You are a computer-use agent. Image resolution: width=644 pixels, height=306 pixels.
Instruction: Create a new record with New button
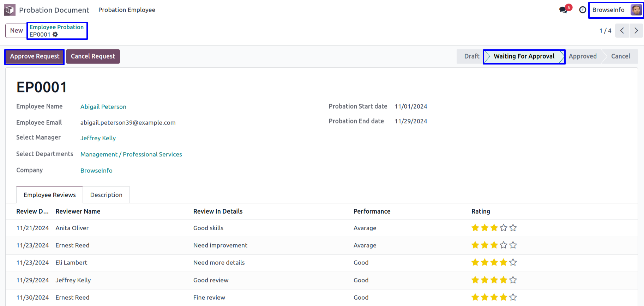click(16, 31)
